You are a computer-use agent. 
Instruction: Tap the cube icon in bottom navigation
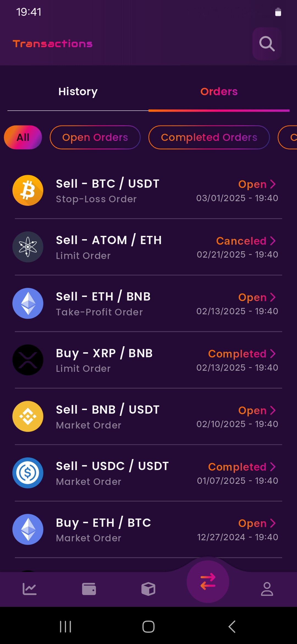[148, 589]
